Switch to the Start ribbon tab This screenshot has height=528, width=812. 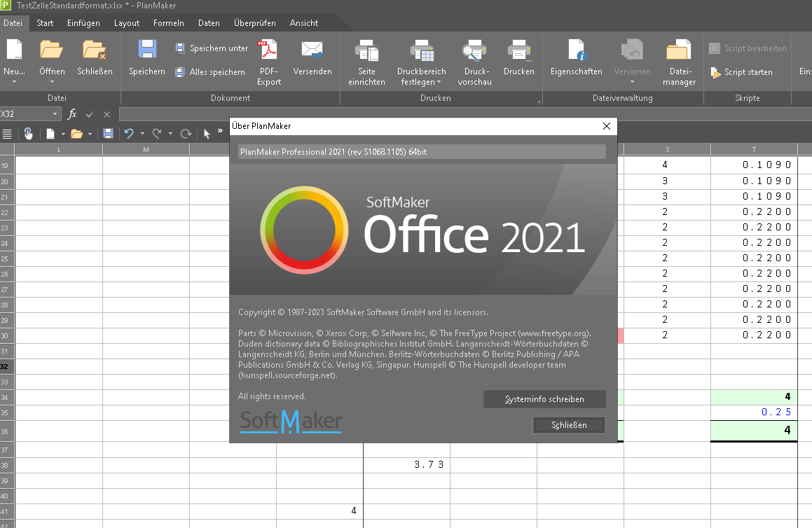coord(45,23)
